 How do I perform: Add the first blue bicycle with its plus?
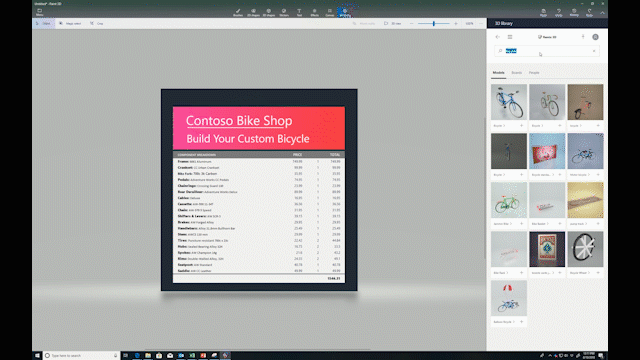pyautogui.click(x=522, y=126)
